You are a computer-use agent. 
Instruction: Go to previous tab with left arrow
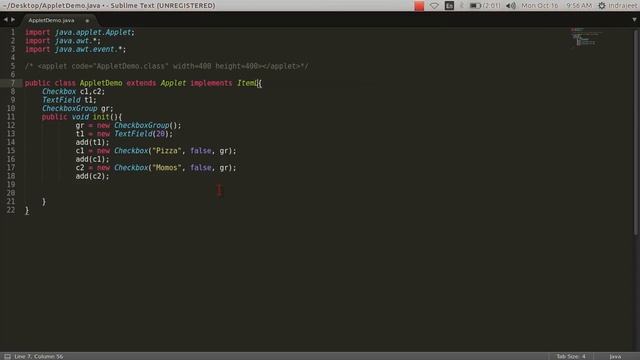[x=6, y=20]
